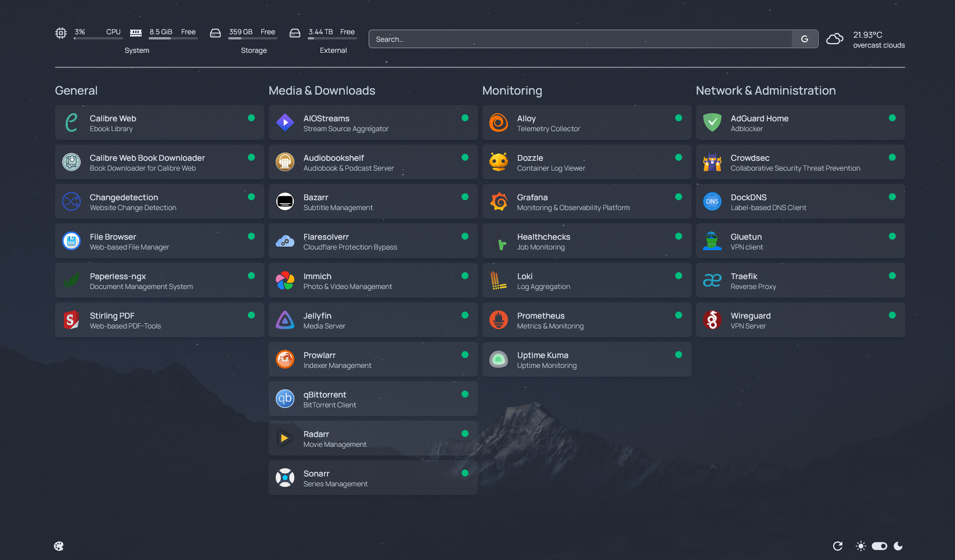955x560 pixels.
Task: Click the Flaresolverr cloud icon
Action: (x=285, y=241)
